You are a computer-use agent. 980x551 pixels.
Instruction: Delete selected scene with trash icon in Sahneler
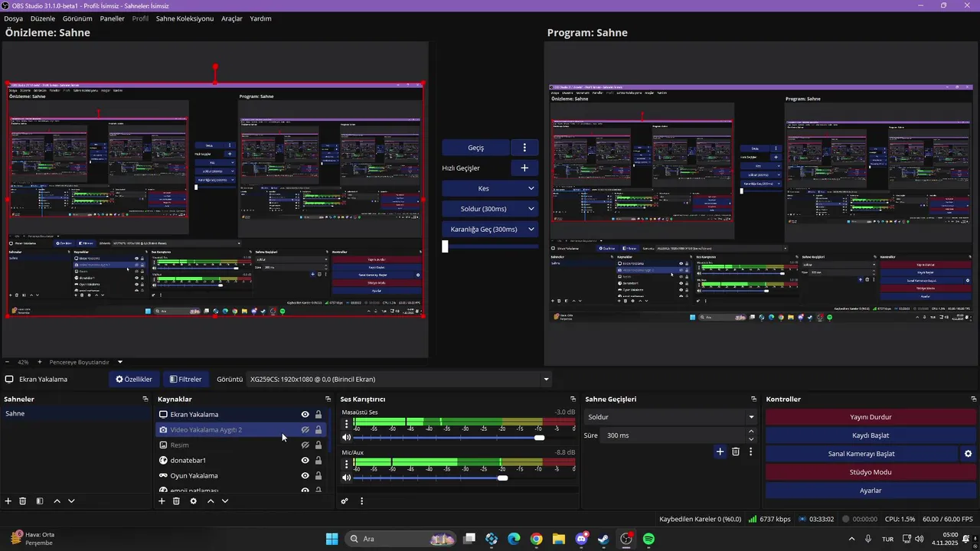[x=23, y=500]
